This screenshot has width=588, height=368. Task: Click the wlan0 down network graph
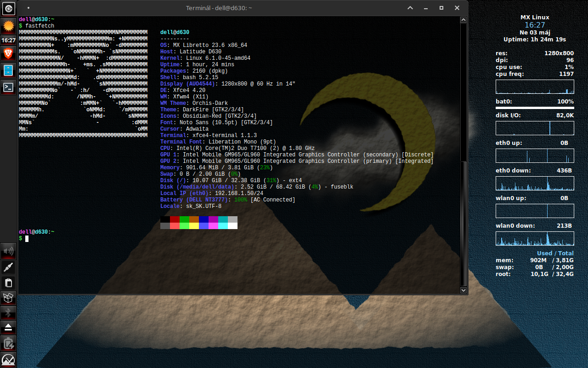click(535, 238)
